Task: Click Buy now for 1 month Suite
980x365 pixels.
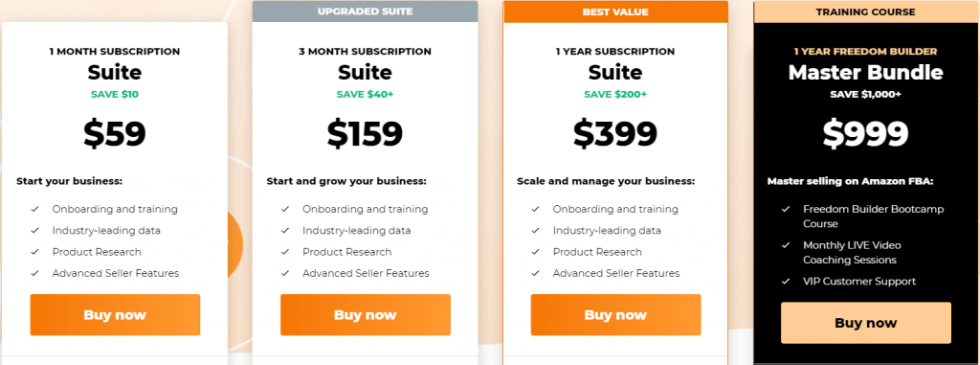Action: [115, 315]
